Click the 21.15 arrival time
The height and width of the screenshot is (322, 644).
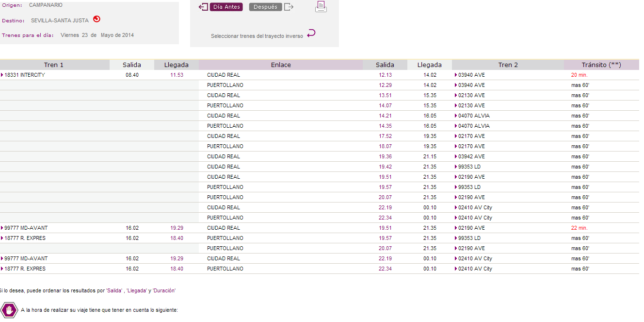(430, 156)
